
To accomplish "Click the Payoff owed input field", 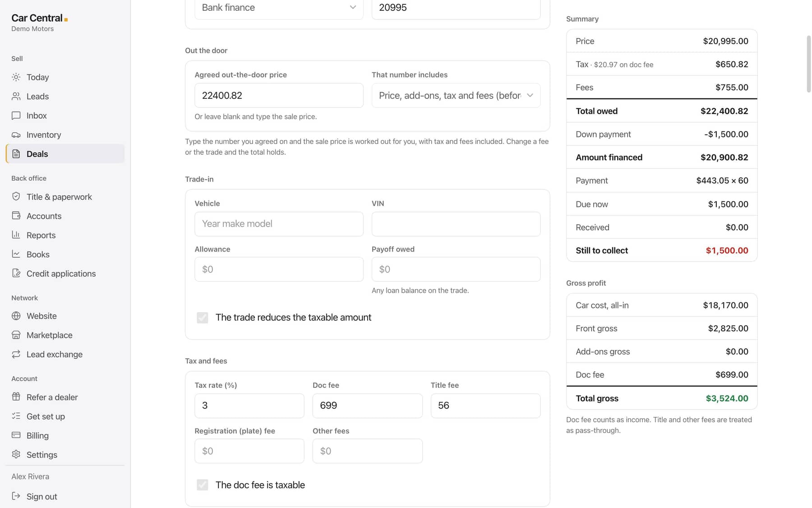I will [x=456, y=269].
